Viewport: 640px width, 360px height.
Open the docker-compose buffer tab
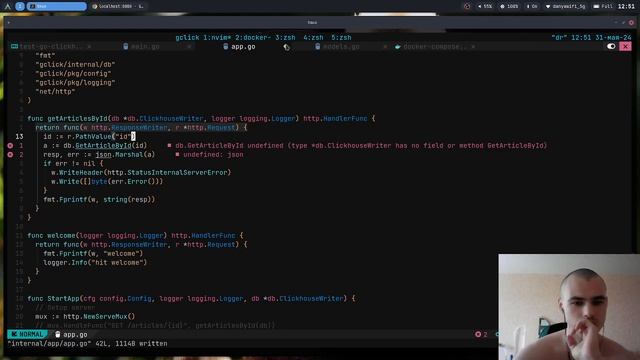[x=435, y=47]
